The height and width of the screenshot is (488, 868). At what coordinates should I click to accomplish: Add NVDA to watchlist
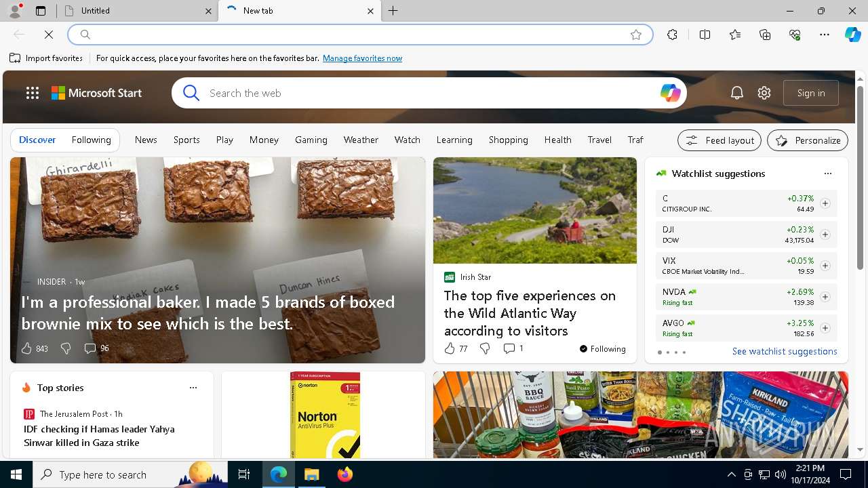coord(825,297)
